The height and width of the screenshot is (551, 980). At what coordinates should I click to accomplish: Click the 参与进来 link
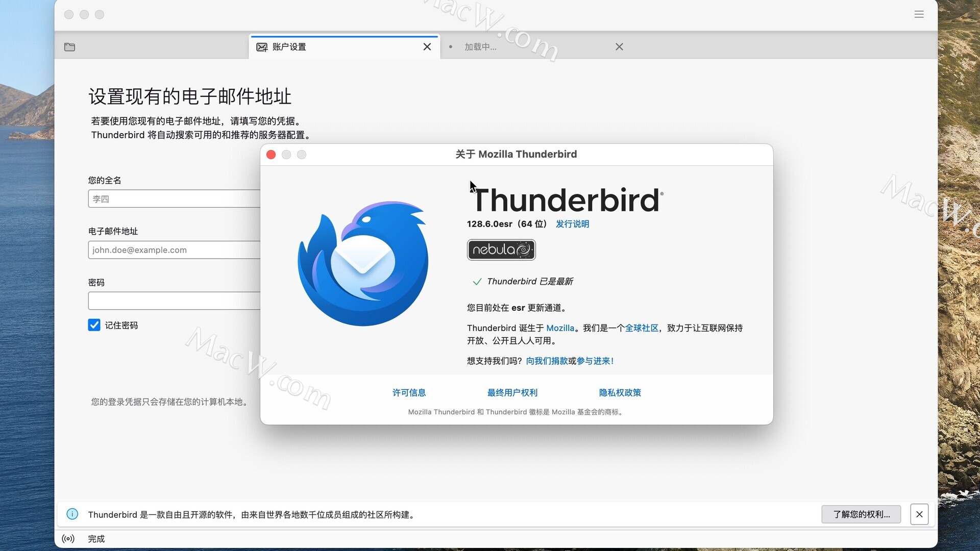pos(595,361)
